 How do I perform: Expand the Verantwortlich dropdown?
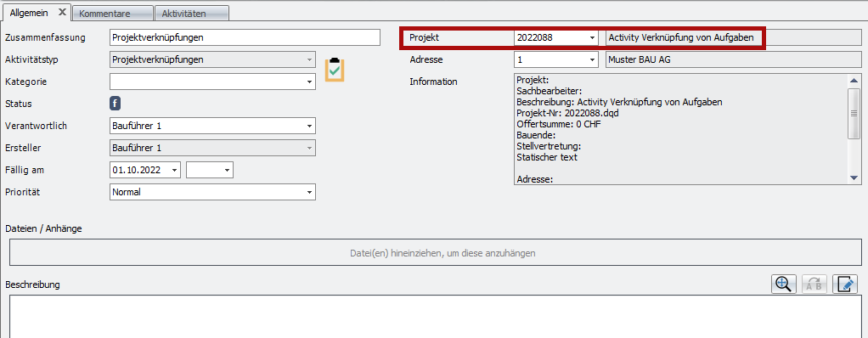click(x=309, y=127)
